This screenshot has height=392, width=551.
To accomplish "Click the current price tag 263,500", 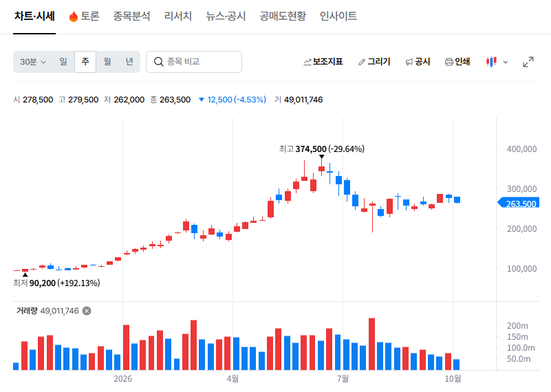I will point(518,204).
